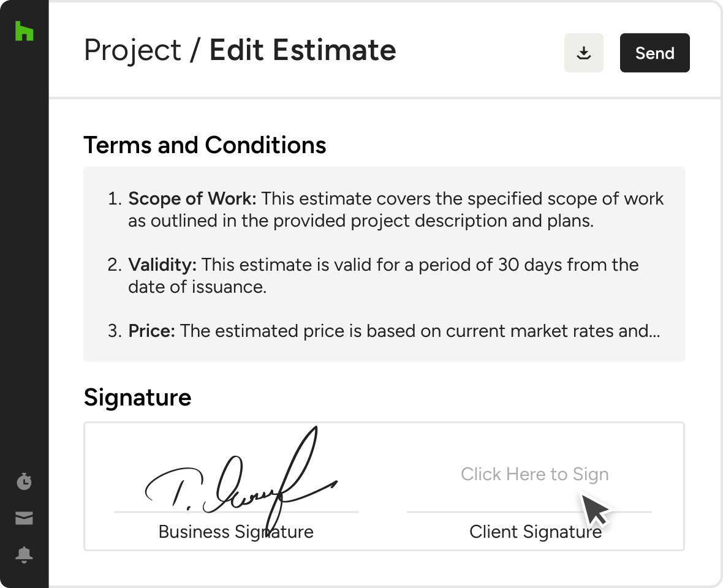This screenshot has height=588, width=723.
Task: Click the number 3 list marker
Action: tap(115, 331)
